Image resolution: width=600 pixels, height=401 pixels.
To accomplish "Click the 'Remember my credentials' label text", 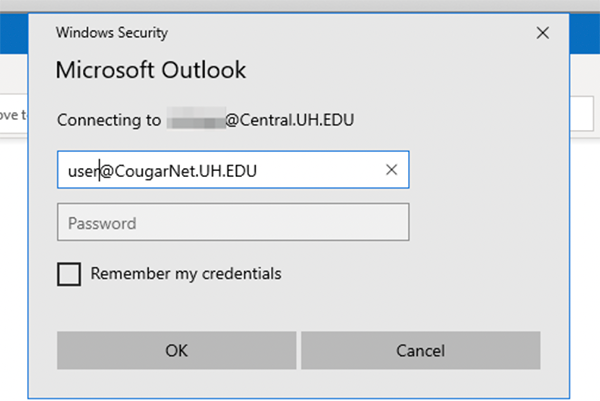I will tap(185, 273).
